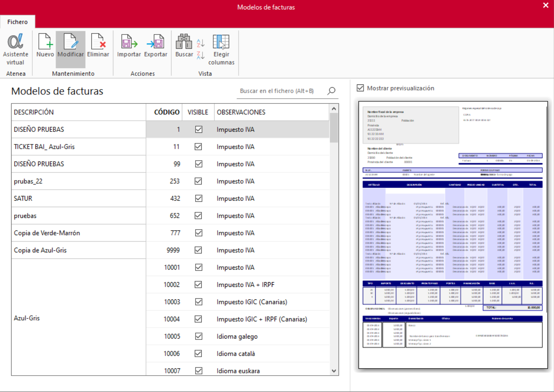Toggle Visible checkbox for code 253
Viewport: 554px width, 392px height.
(199, 181)
